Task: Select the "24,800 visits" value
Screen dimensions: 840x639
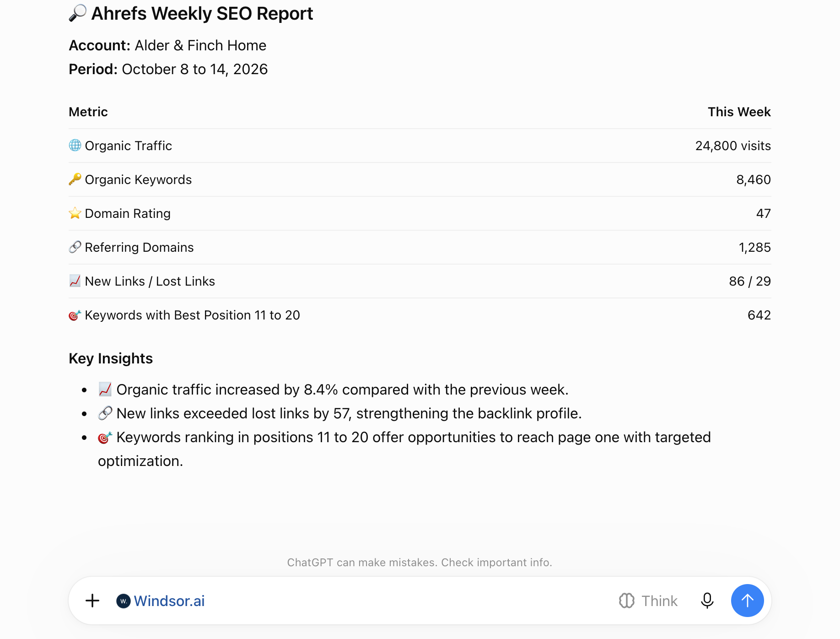Action: point(733,146)
